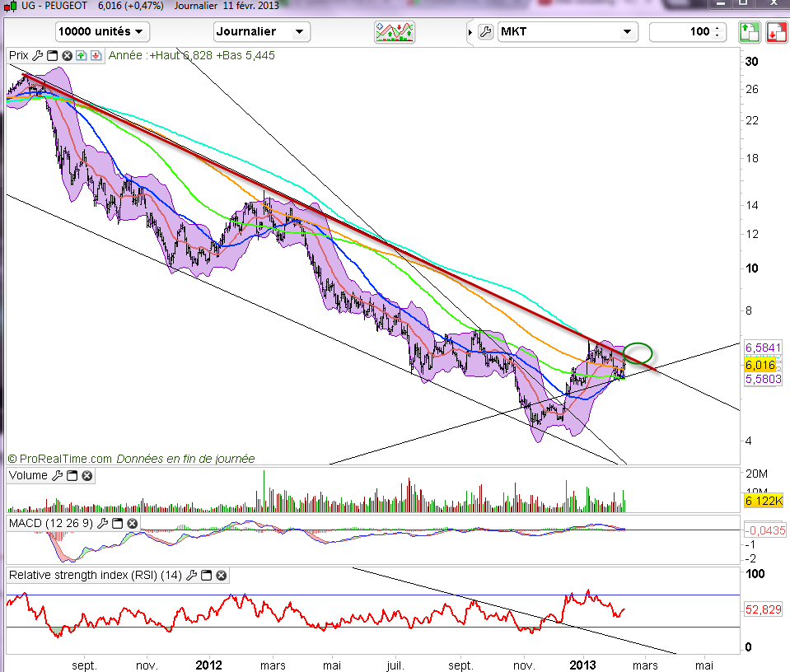Remove the MACD indicator panel

pos(131,523)
